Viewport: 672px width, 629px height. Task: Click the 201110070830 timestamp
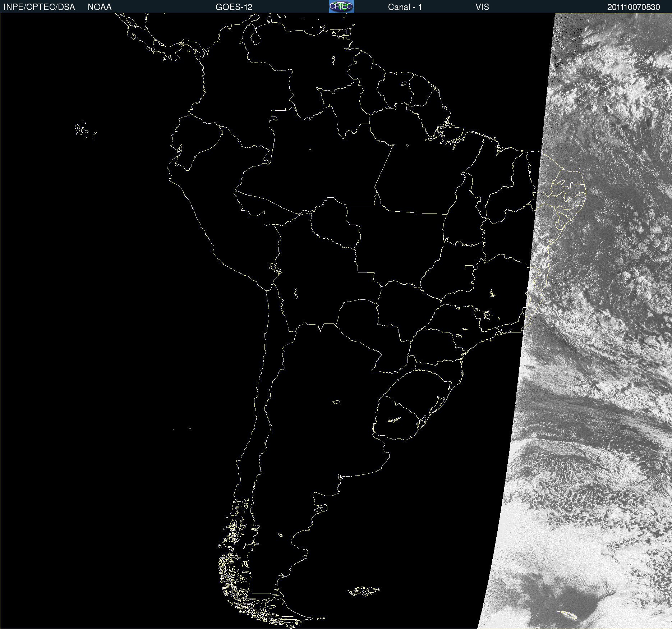[x=634, y=7]
